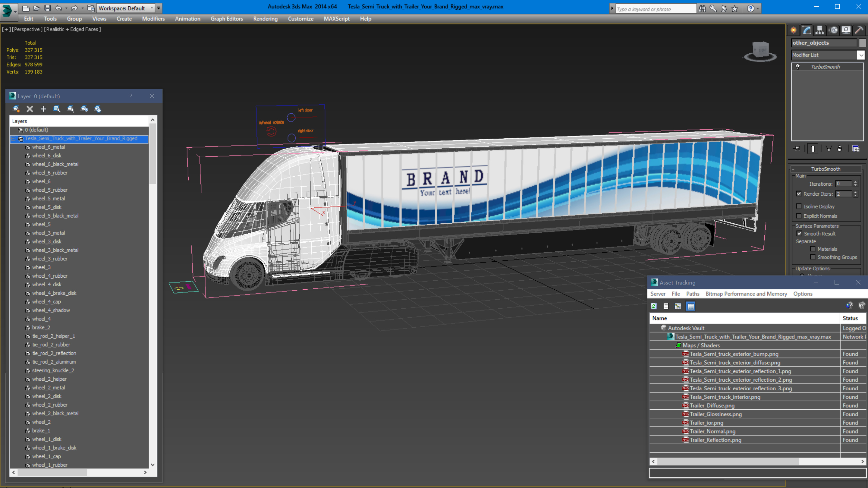Viewport: 868px width, 488px height.
Task: Open the Create command panel tab
Action: (794, 30)
